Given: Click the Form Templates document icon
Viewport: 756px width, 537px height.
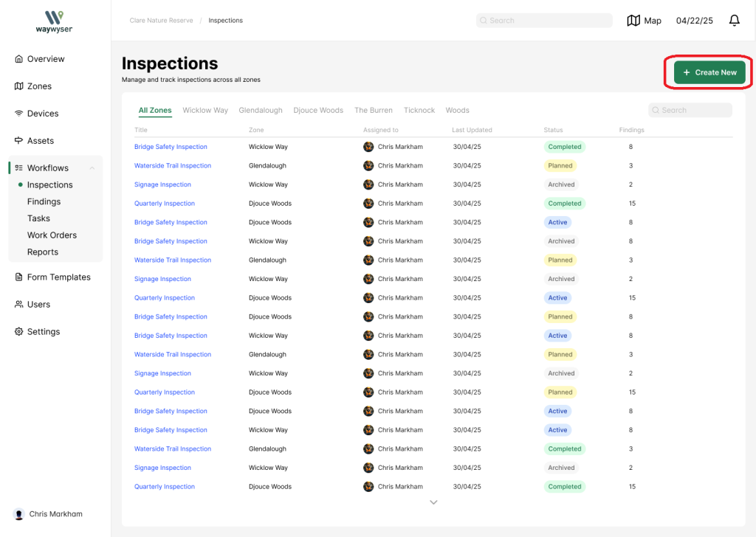Looking at the screenshot, I should 19,277.
